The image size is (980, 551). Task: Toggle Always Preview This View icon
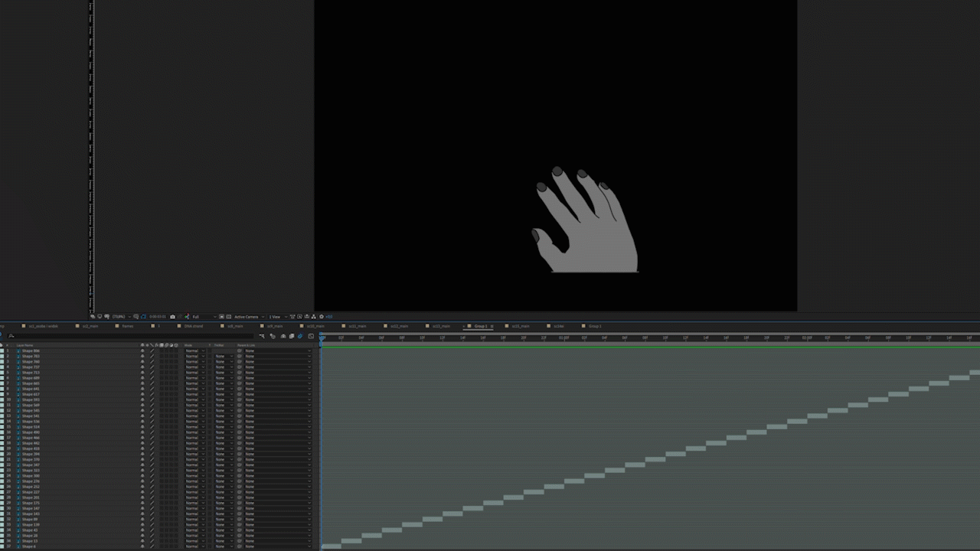pos(93,317)
